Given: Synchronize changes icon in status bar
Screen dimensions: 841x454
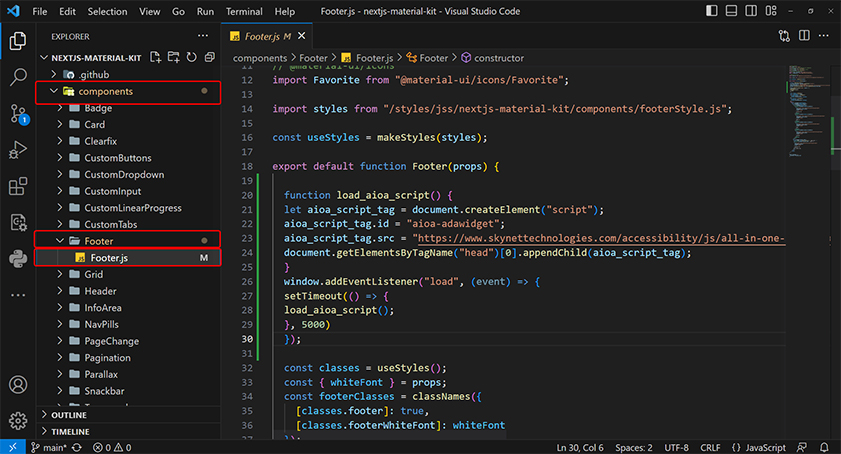Looking at the screenshot, I should coord(77,447).
